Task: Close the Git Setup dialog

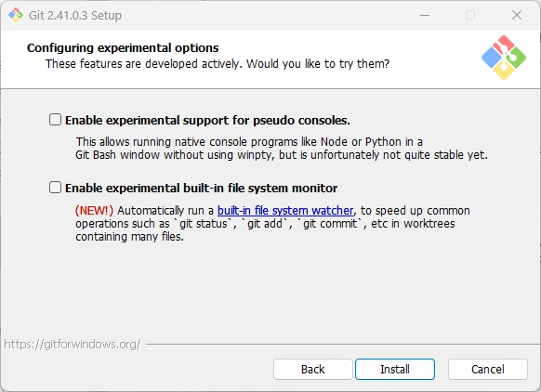Action: click(x=517, y=15)
